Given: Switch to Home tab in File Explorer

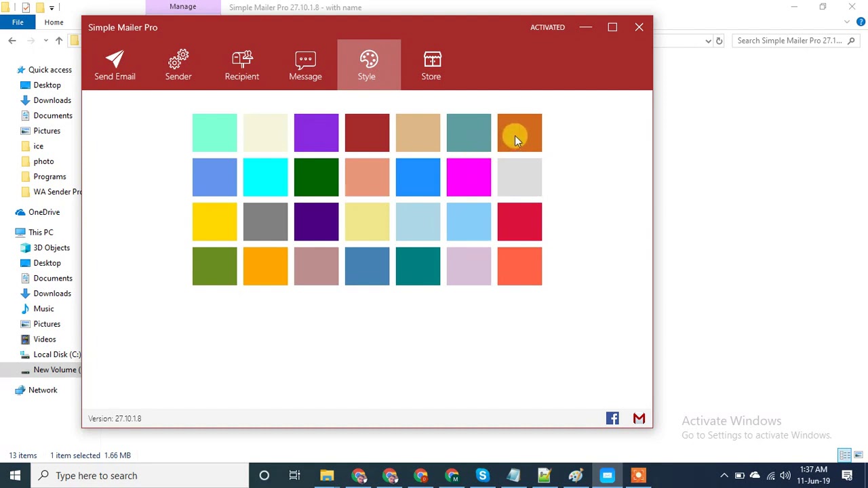Looking at the screenshot, I should (x=54, y=22).
